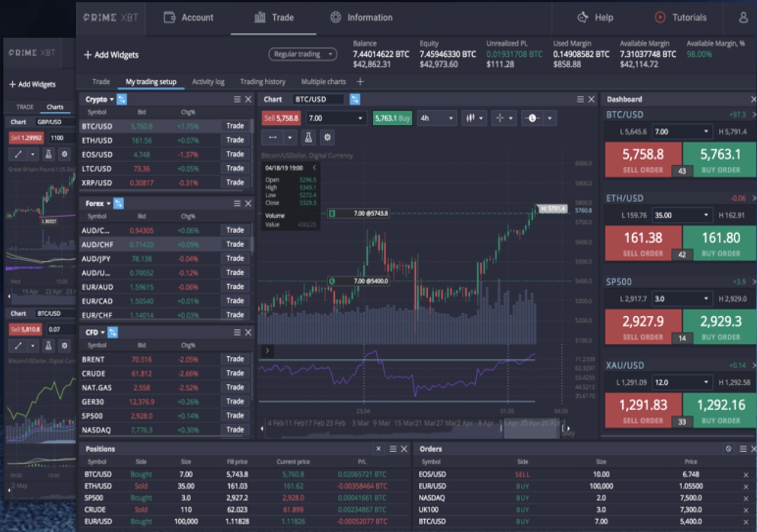757x532 pixels.
Task: Open the Account menu item
Action: click(188, 18)
